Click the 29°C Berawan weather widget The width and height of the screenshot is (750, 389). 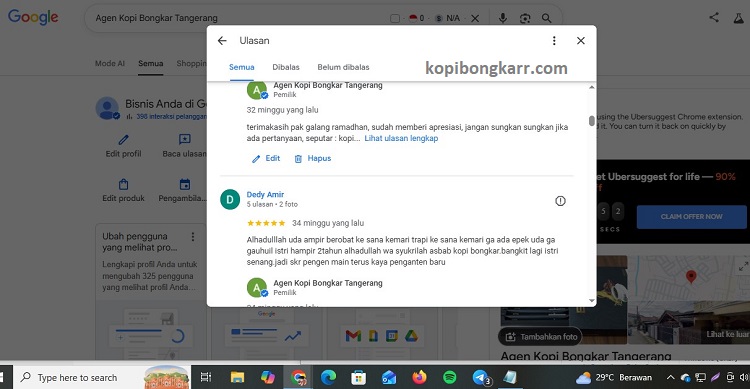click(x=614, y=378)
